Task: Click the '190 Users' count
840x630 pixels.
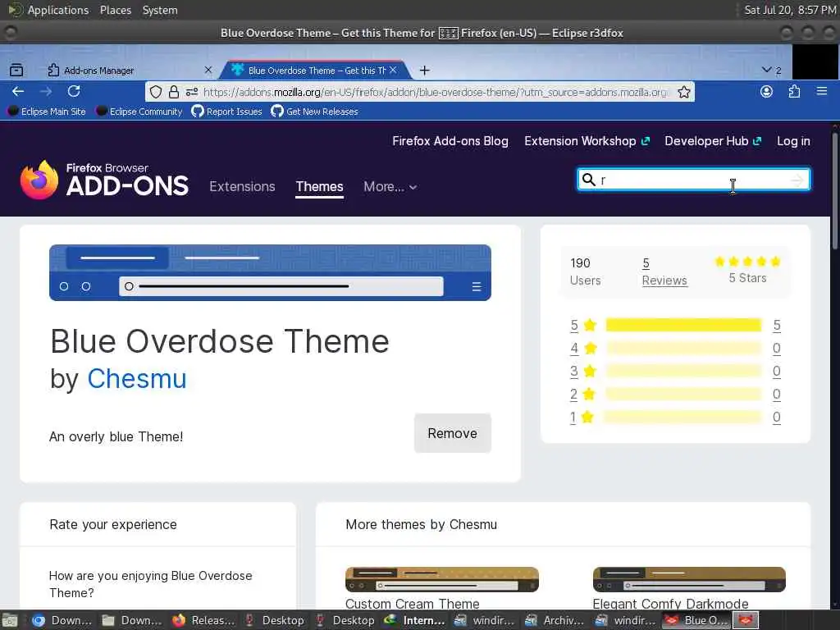Action: pos(585,272)
